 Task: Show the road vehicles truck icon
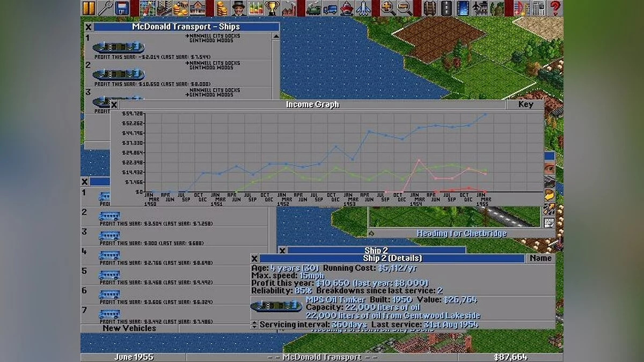(x=330, y=8)
